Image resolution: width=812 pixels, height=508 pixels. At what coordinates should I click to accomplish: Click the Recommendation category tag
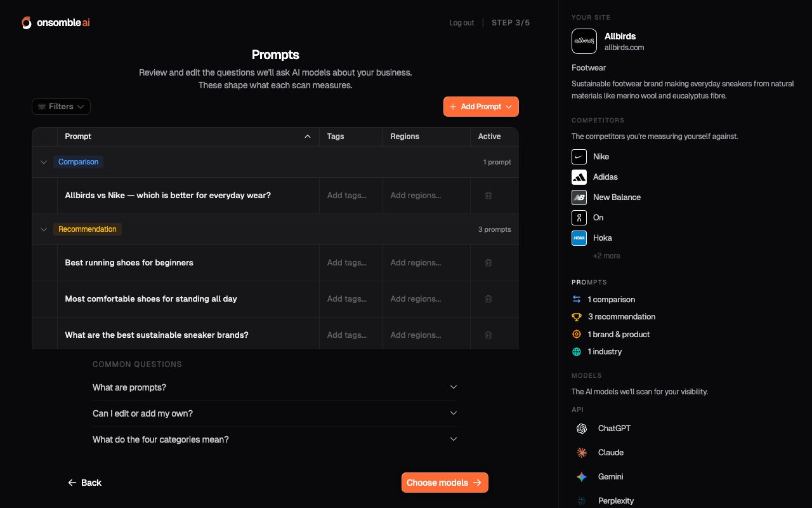pos(88,229)
